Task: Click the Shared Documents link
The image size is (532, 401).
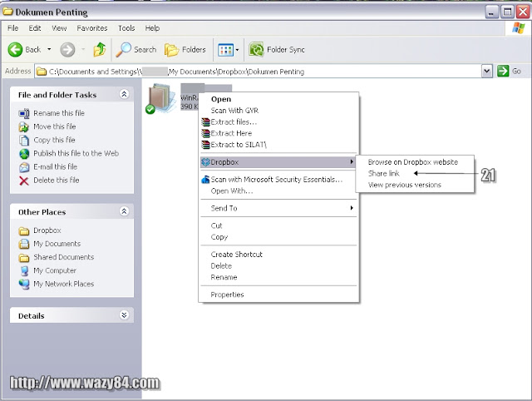Action: (64, 257)
